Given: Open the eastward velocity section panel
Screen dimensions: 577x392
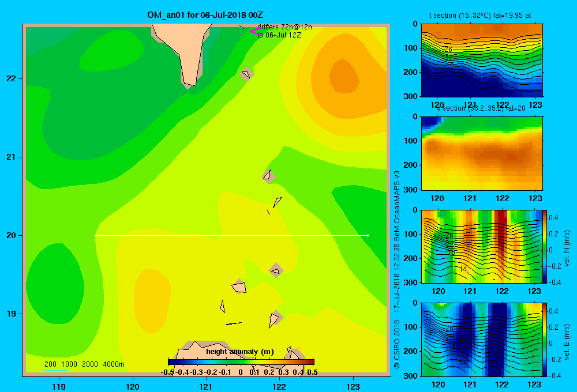Looking at the screenshot, I should pos(482,340).
